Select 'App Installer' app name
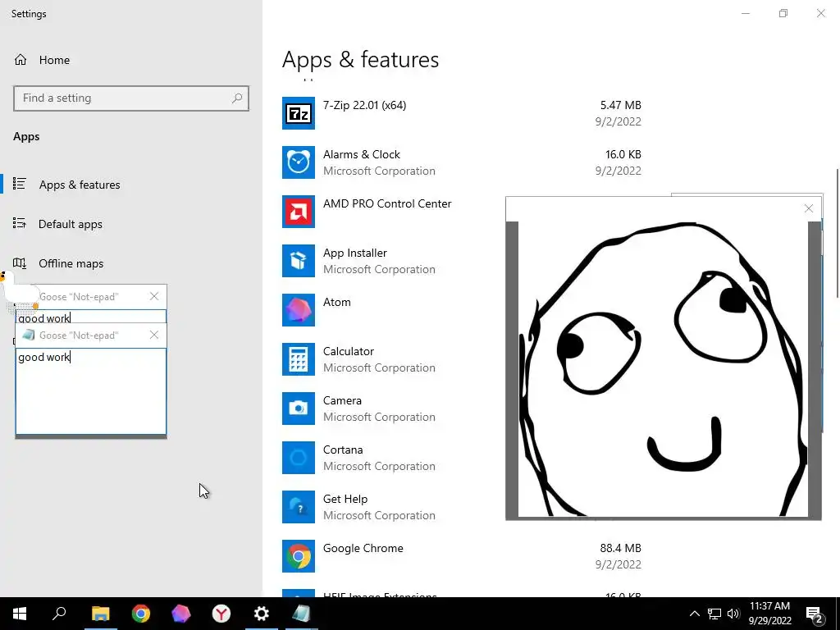Screen dimensions: 840x630 (x=354, y=253)
